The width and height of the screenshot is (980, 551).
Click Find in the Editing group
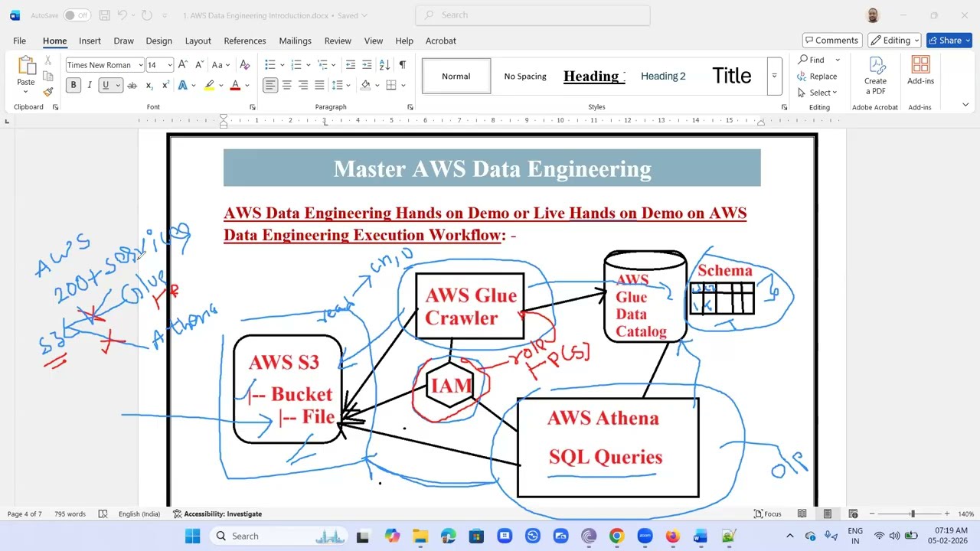pos(812,60)
